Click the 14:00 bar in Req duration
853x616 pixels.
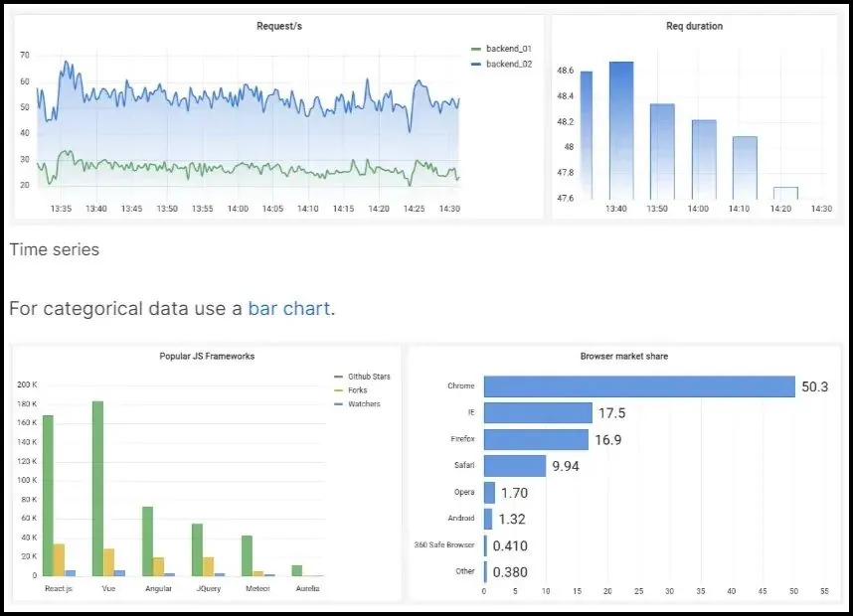point(704,160)
